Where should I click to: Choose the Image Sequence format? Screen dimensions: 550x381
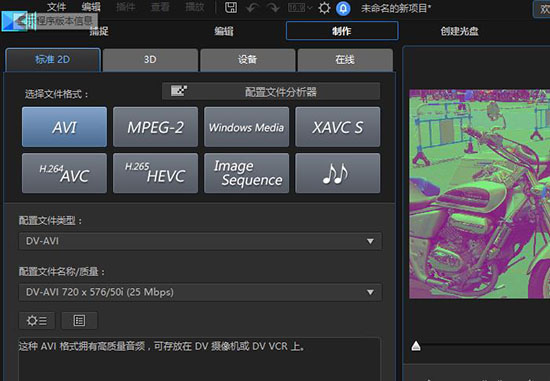click(247, 173)
